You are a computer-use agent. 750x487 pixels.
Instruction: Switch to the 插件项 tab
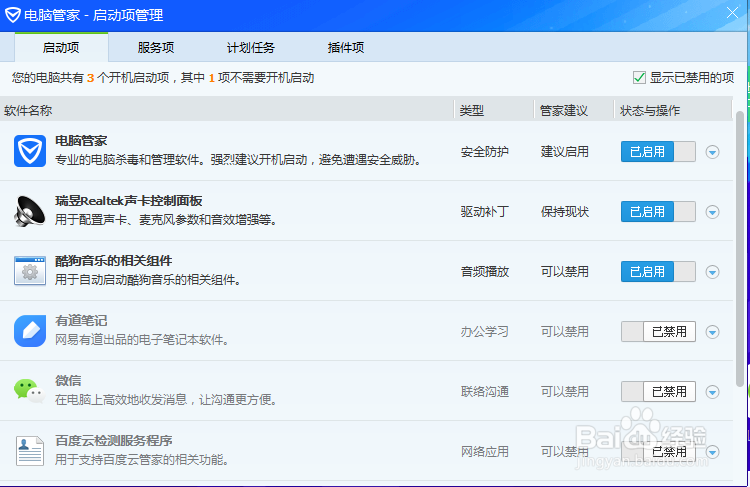(346, 47)
